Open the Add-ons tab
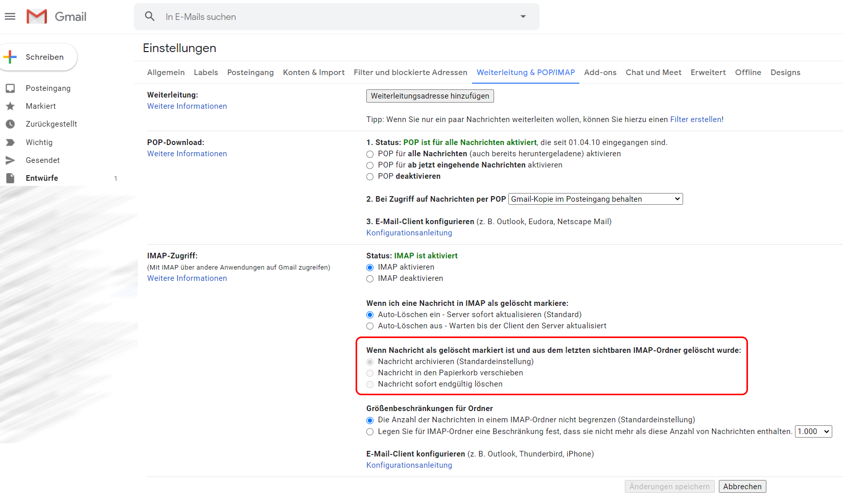Viewport: 843px width, 504px height. (600, 73)
